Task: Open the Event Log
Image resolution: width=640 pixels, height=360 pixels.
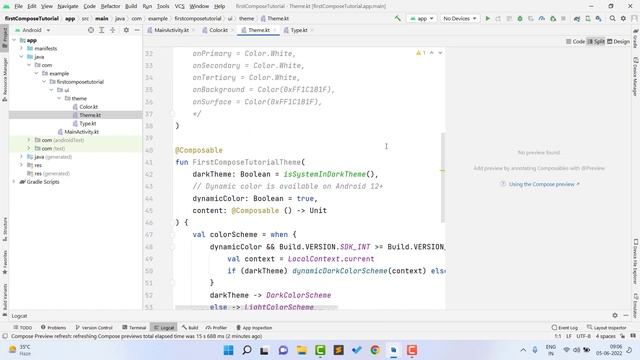Action: (565, 327)
